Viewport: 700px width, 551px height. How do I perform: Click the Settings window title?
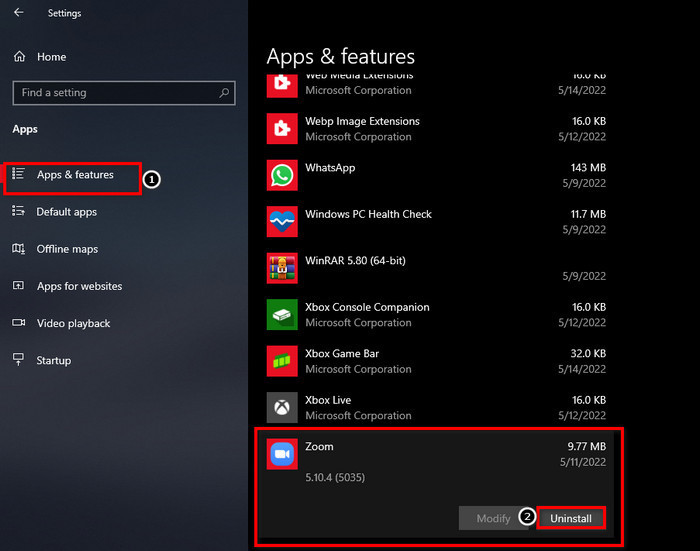click(x=64, y=13)
